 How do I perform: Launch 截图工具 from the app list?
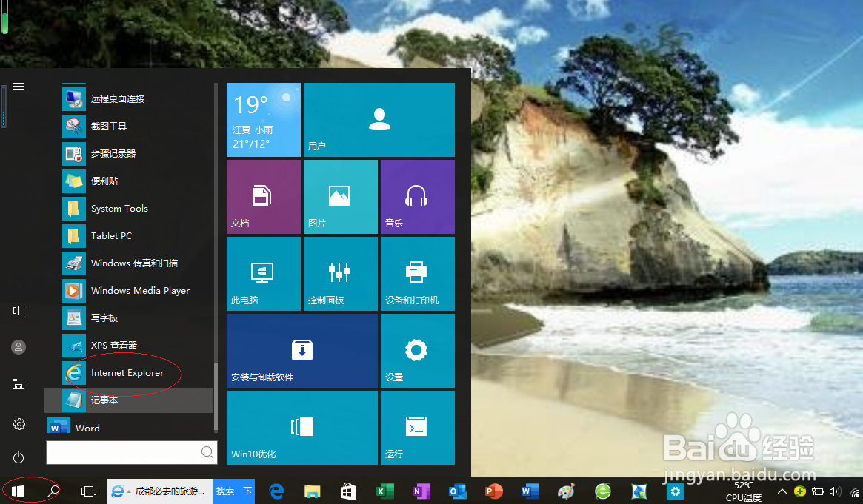coord(130,126)
